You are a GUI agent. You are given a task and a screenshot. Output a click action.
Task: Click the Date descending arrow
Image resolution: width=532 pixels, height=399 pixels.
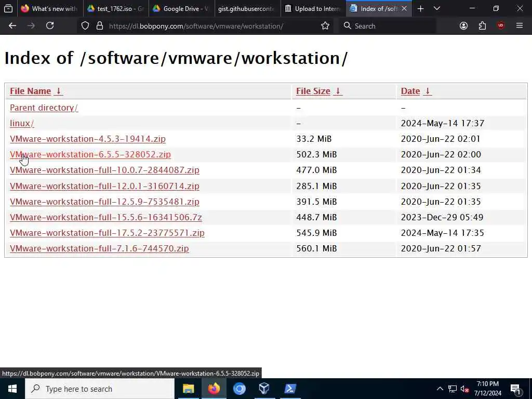pos(428,91)
